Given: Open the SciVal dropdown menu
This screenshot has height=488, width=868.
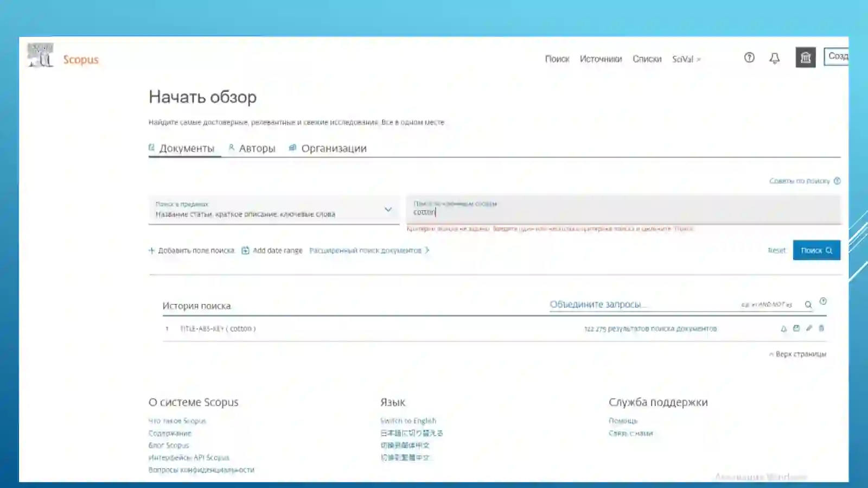Looking at the screenshot, I should click(x=686, y=59).
